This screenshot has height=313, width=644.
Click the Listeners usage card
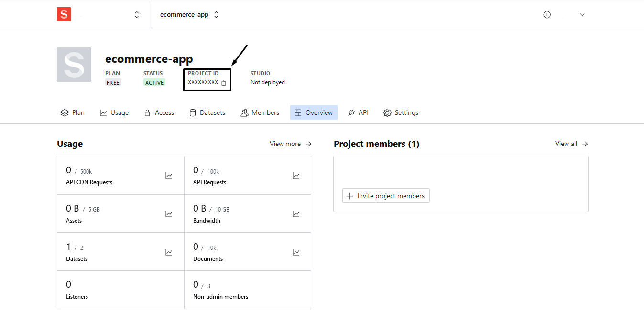tap(120, 290)
